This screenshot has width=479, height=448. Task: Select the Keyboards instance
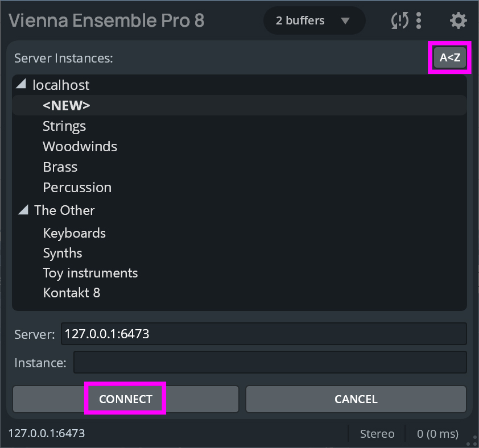click(74, 233)
